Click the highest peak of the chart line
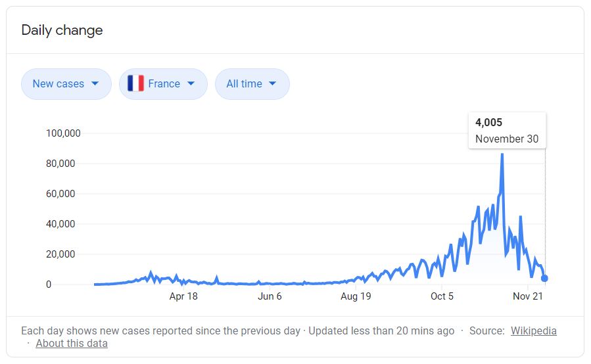This screenshot has height=364, width=591. [x=502, y=155]
